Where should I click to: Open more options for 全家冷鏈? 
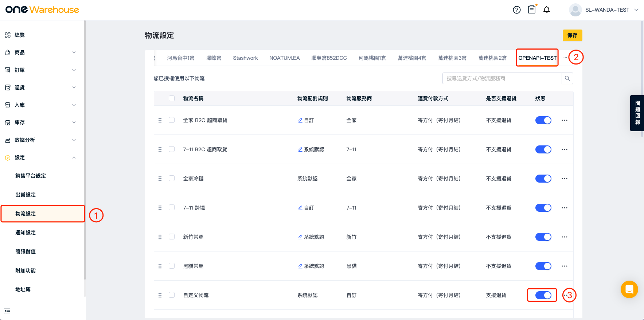click(x=565, y=179)
